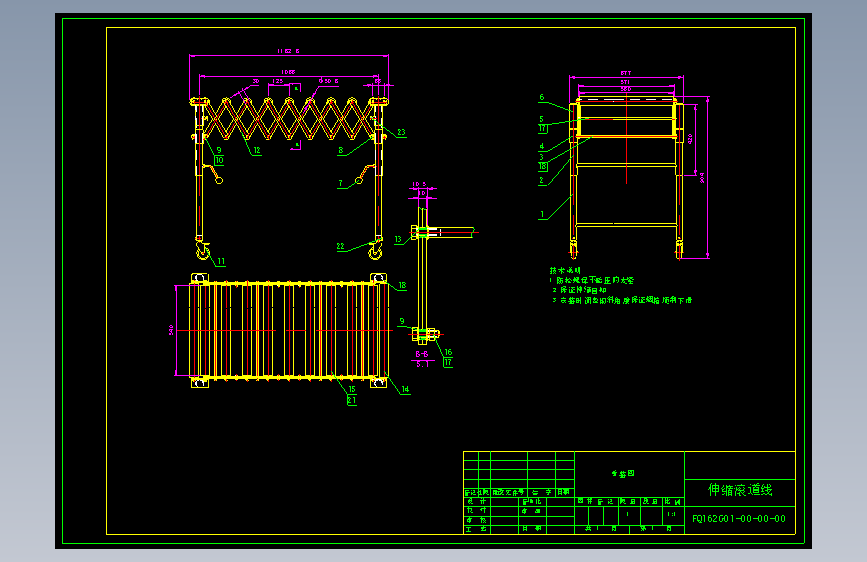Click part balloon number 16
Viewport: 867px width, 562px height.
click(x=448, y=352)
